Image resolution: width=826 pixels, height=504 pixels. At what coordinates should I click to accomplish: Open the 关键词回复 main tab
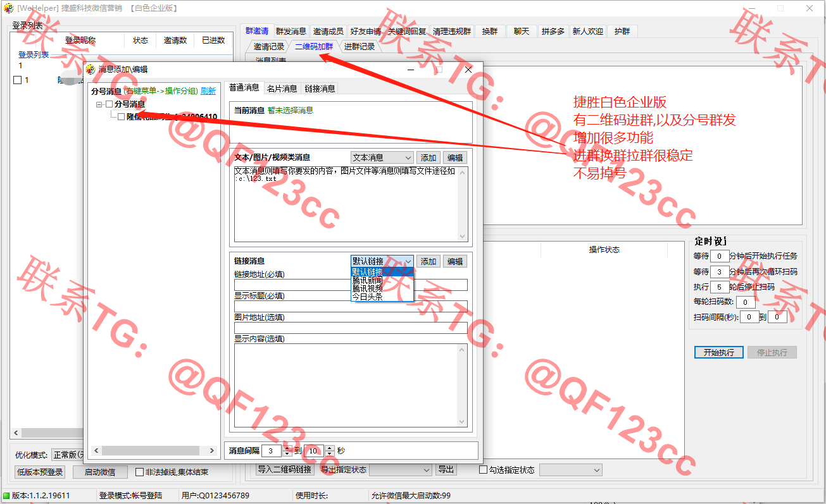click(x=408, y=31)
